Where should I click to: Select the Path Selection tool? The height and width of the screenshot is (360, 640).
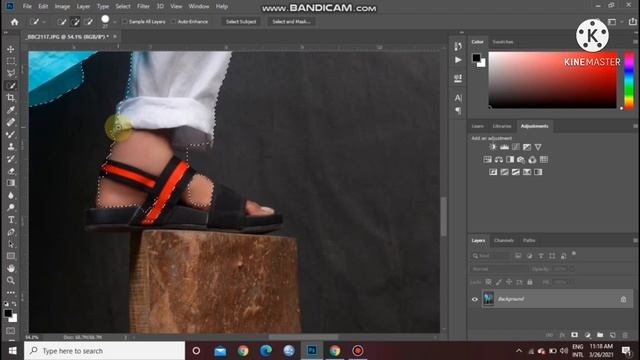point(11,244)
